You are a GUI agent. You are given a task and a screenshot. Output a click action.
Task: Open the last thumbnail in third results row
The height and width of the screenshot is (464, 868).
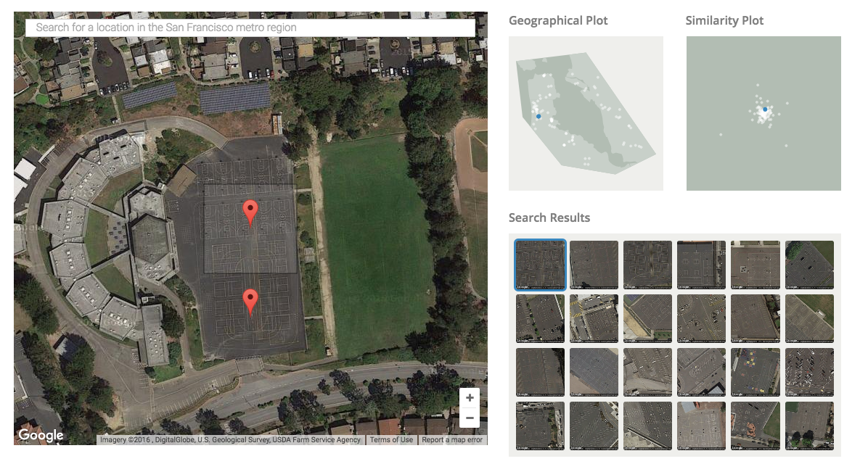pos(809,372)
